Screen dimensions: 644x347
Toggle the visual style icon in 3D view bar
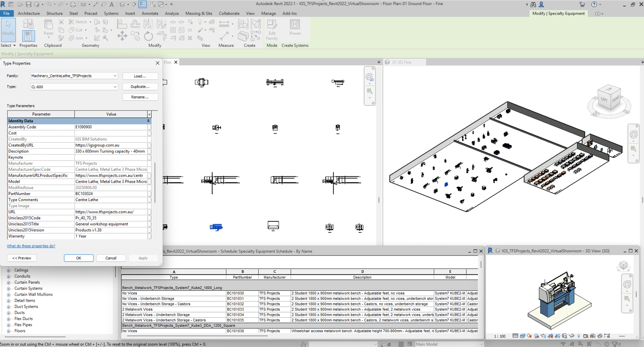pyautogui.click(x=522, y=336)
